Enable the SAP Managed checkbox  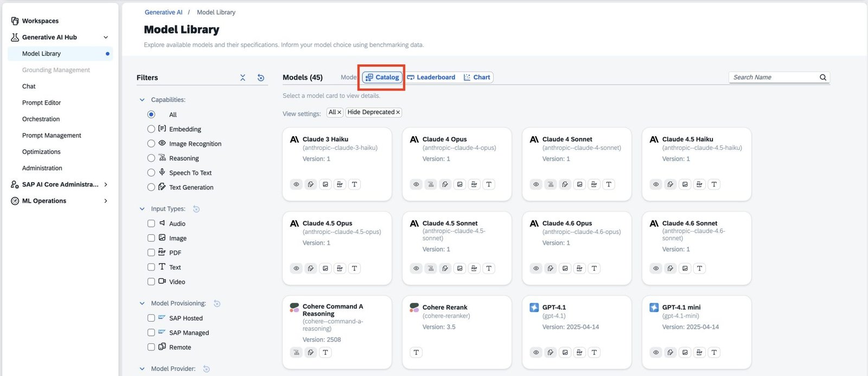(x=151, y=333)
